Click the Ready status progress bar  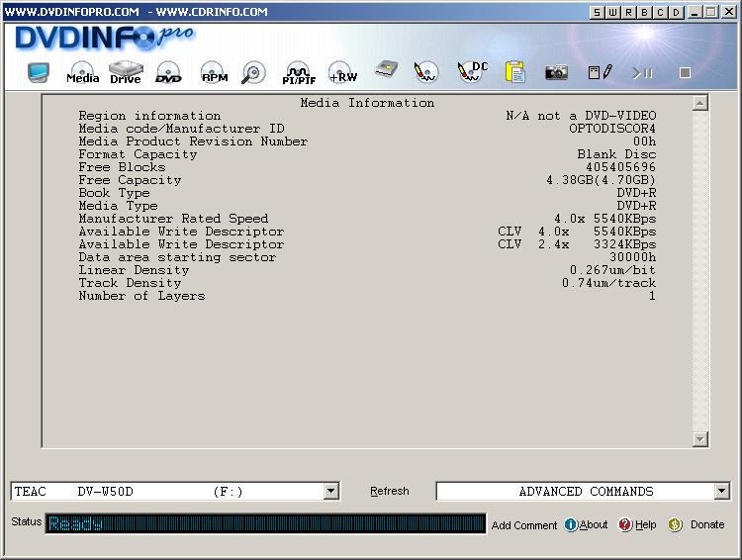point(266,523)
